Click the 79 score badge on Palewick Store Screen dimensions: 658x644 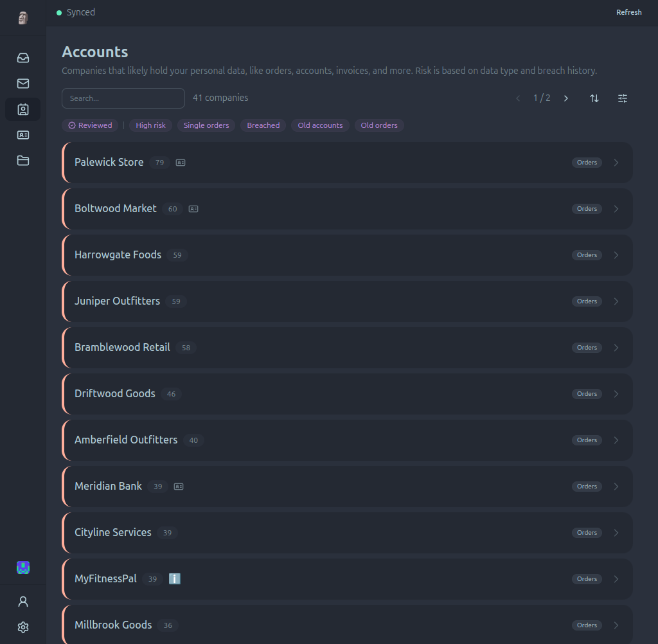click(x=159, y=163)
